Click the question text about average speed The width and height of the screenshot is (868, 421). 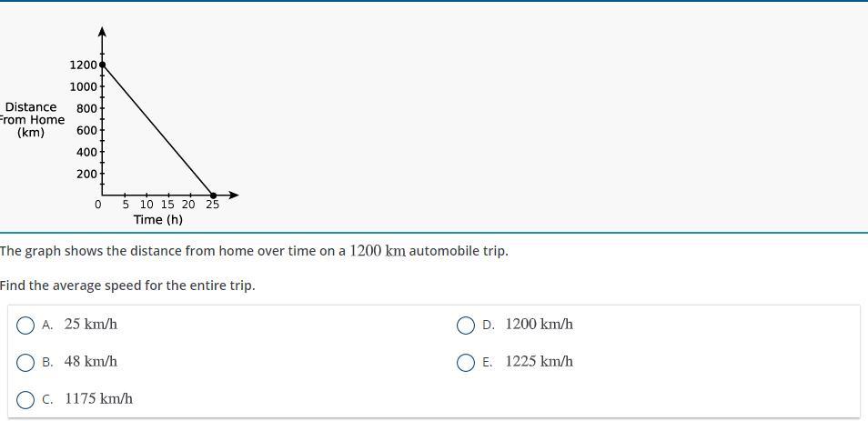click(x=128, y=286)
